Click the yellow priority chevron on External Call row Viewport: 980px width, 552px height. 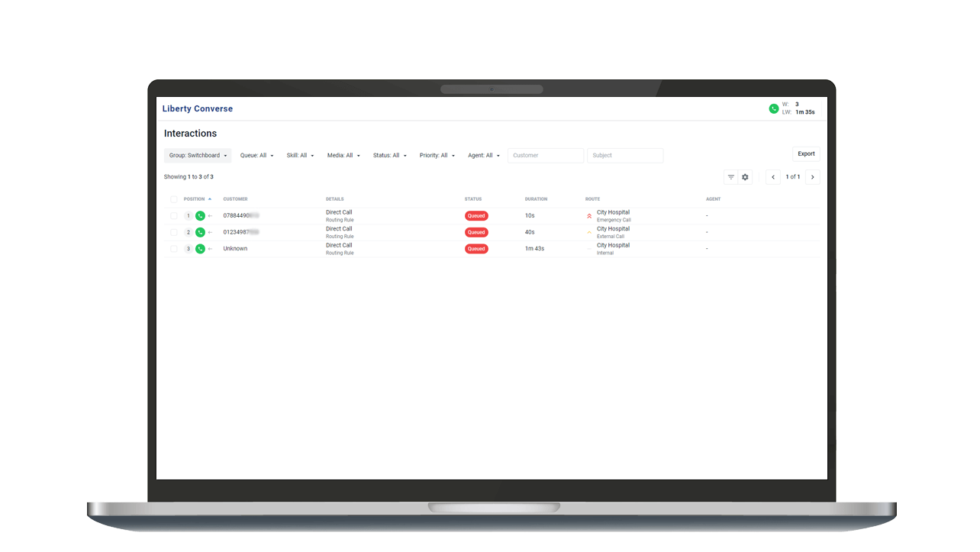click(x=588, y=232)
